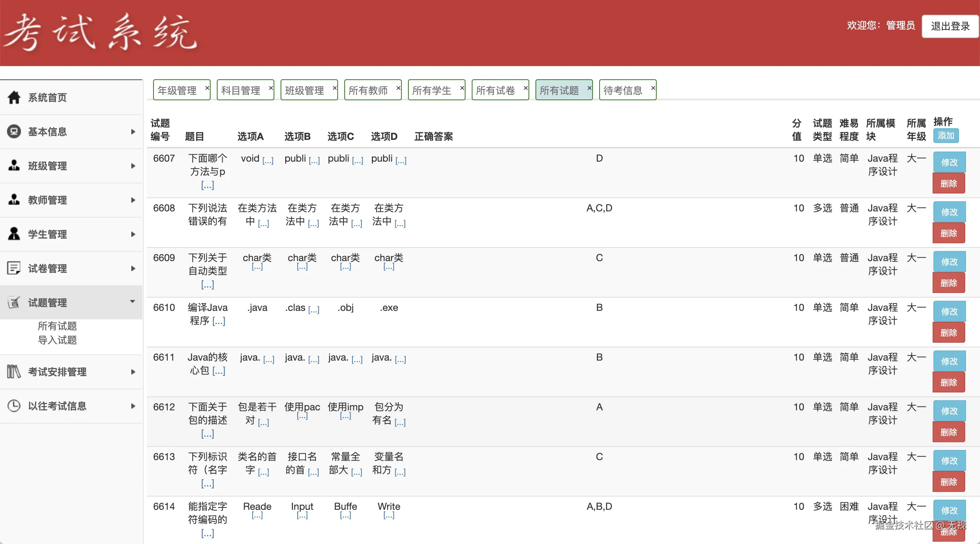
Task: Collapse the 试题管理 menu arrow
Action: (x=133, y=302)
